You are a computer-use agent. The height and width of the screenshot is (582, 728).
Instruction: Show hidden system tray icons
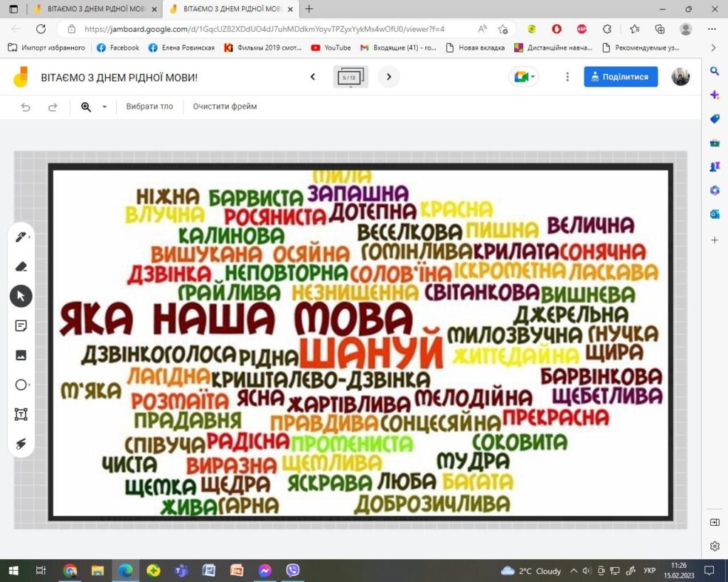pyautogui.click(x=574, y=571)
